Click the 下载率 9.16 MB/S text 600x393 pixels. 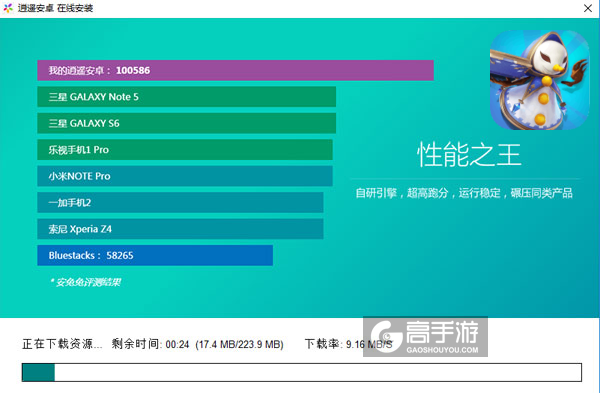coord(349,344)
